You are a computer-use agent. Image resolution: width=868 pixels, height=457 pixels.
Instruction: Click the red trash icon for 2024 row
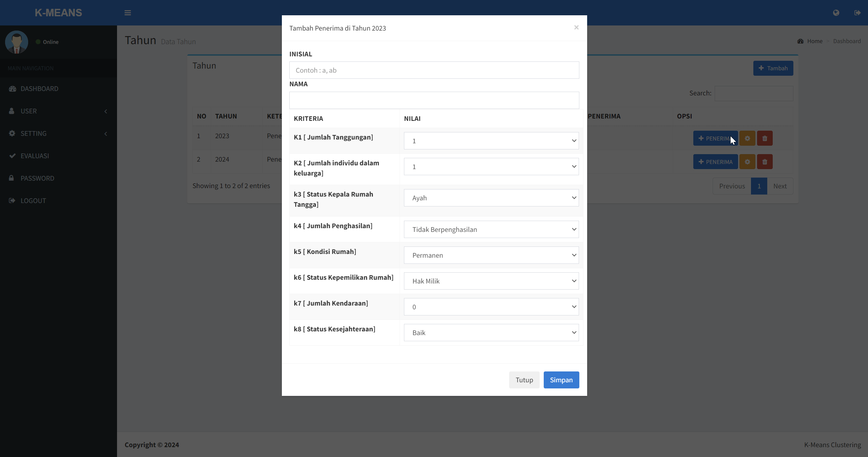point(765,162)
